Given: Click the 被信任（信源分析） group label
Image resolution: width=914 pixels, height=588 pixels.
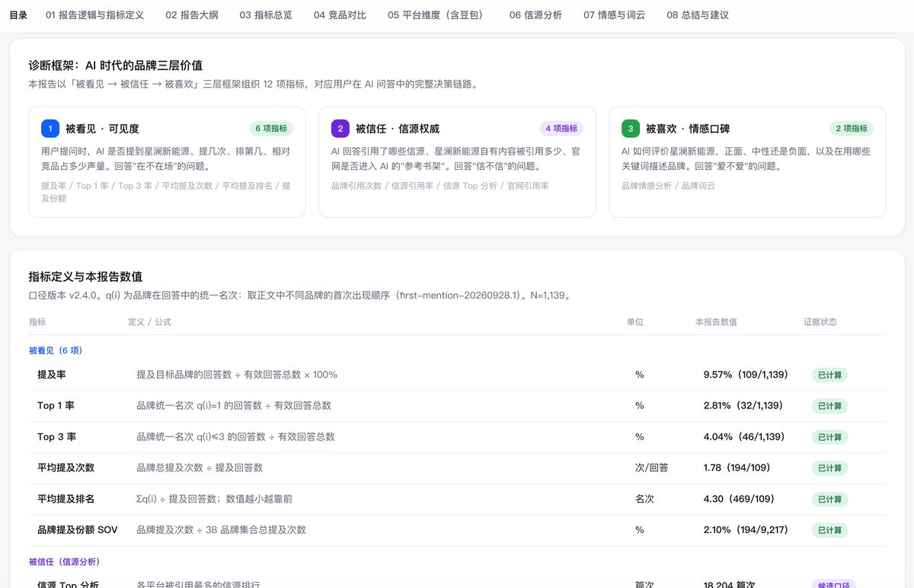Looking at the screenshot, I should click(x=64, y=561).
